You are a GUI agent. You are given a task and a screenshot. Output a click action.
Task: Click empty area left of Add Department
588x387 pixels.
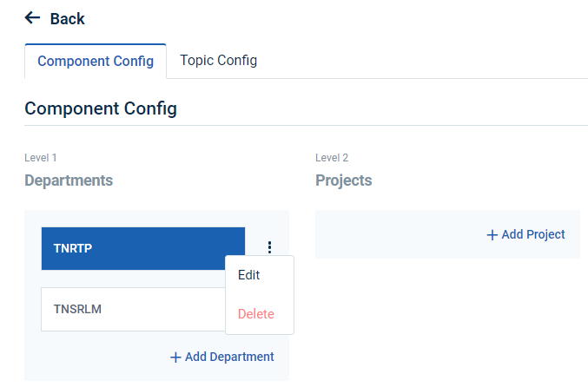96,357
